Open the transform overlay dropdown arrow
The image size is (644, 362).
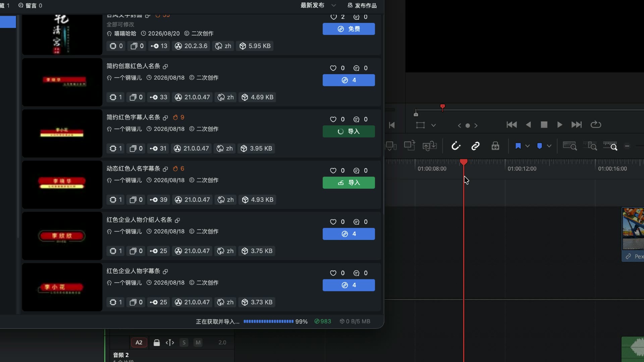434,125
